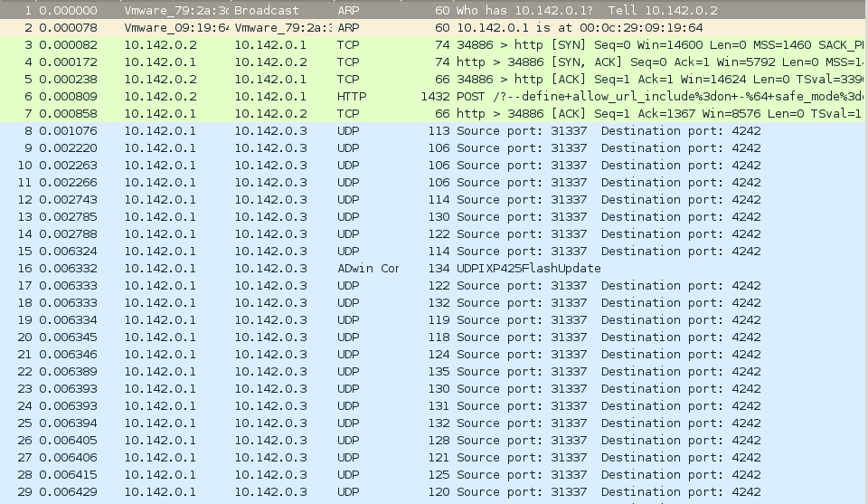Select packet 4 SYN, ACK info

[x=660, y=62]
